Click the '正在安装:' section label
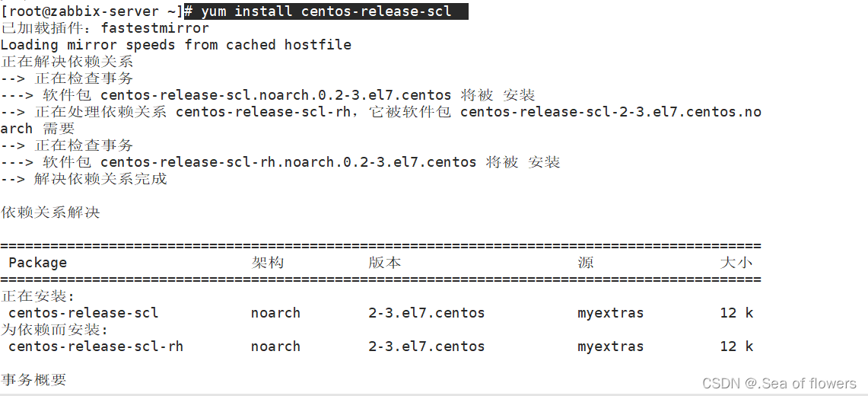 coord(38,296)
